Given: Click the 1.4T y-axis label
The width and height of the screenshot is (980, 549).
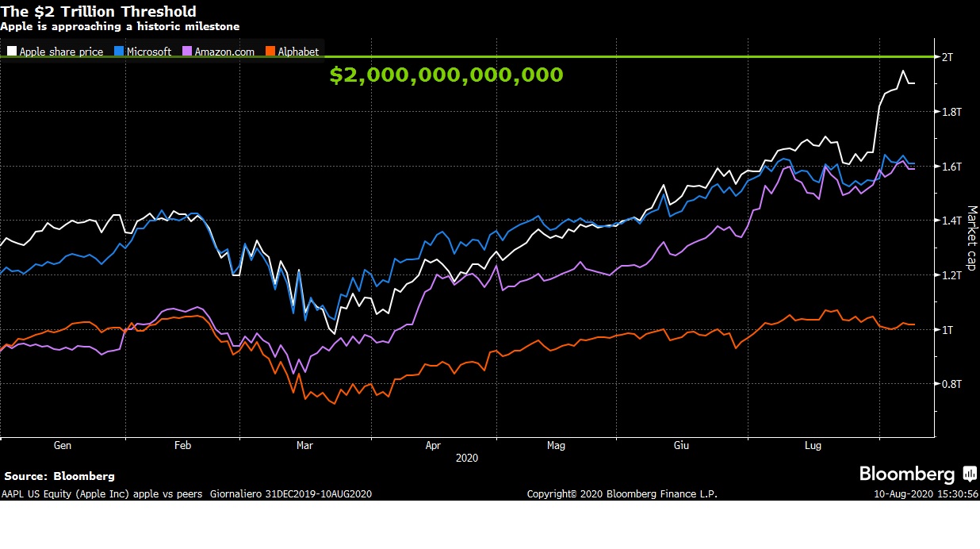Looking at the screenshot, I should pyautogui.click(x=951, y=221).
